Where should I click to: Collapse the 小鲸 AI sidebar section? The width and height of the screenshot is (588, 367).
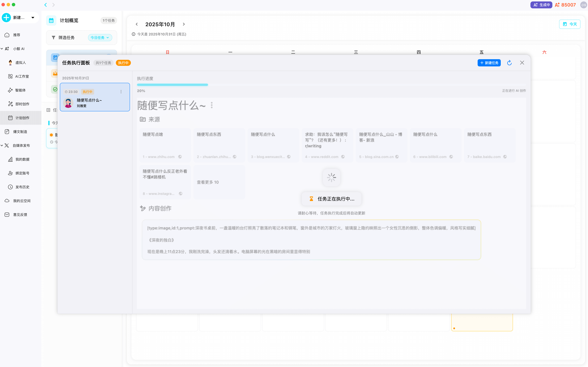pyautogui.click(x=2, y=49)
